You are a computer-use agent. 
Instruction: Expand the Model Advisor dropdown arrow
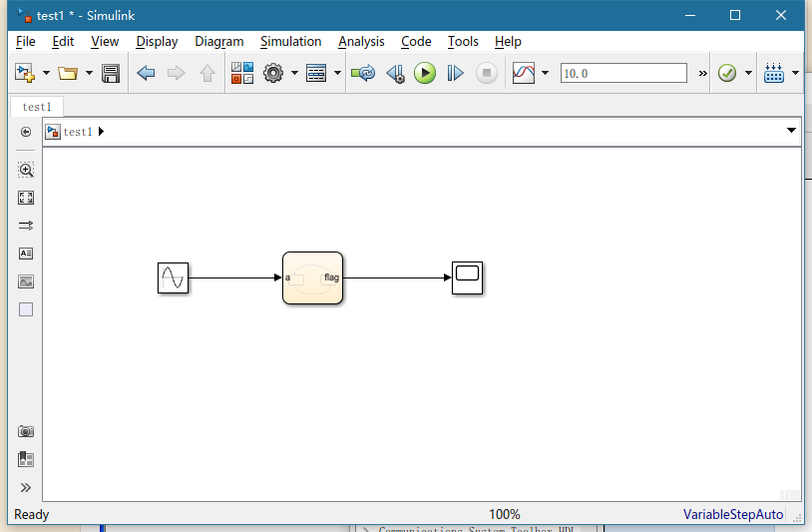point(748,73)
